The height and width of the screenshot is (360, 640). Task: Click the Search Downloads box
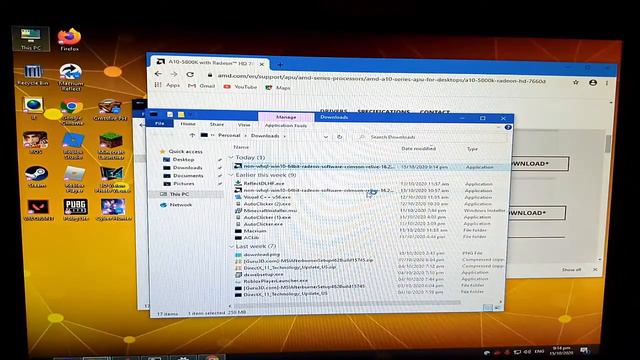point(431,137)
